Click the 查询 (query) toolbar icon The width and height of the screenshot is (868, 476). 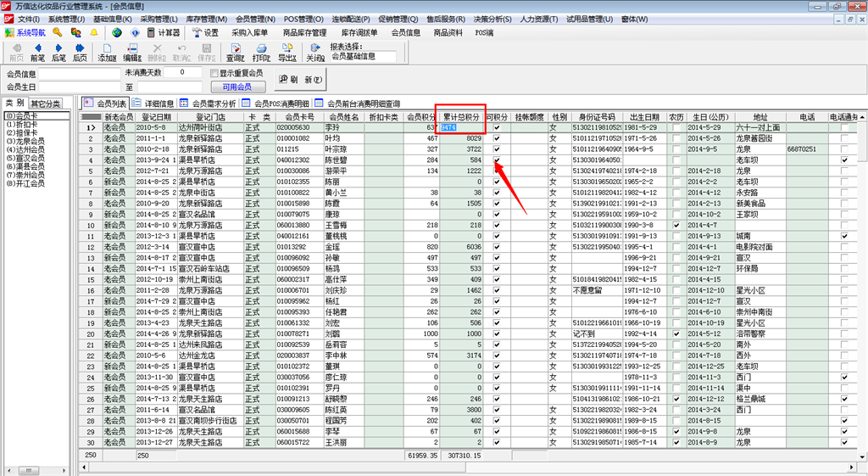coord(235,53)
